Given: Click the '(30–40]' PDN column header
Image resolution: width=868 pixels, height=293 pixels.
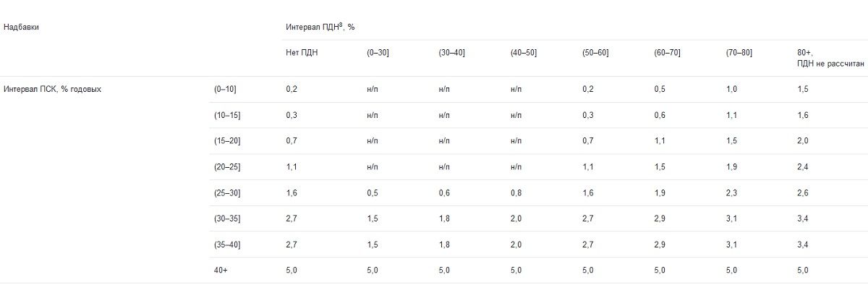Looking at the screenshot, I should tap(451, 53).
